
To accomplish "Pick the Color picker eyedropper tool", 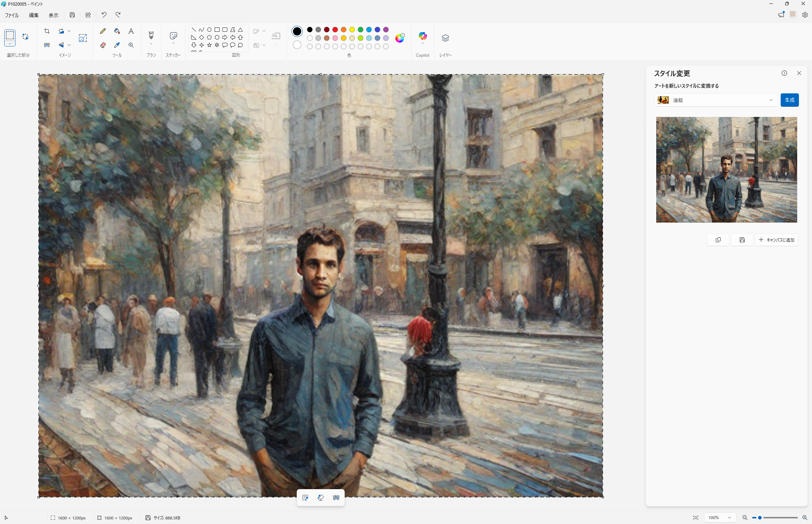I will pyautogui.click(x=117, y=45).
